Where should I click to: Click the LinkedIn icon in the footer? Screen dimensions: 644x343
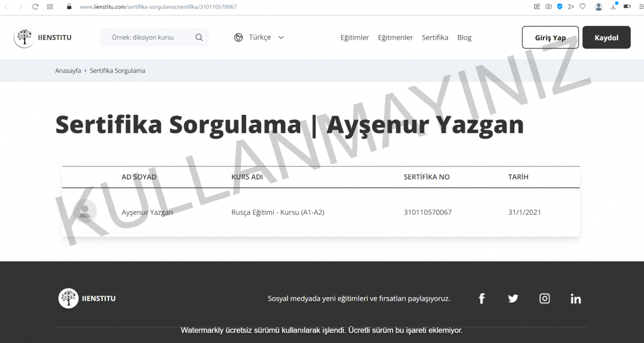[576, 298]
